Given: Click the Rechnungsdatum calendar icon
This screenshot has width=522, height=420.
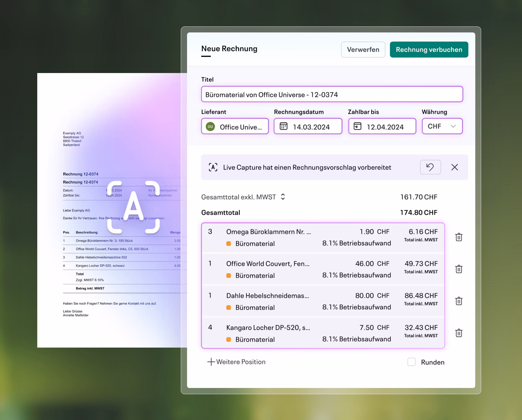Looking at the screenshot, I should 283,126.
